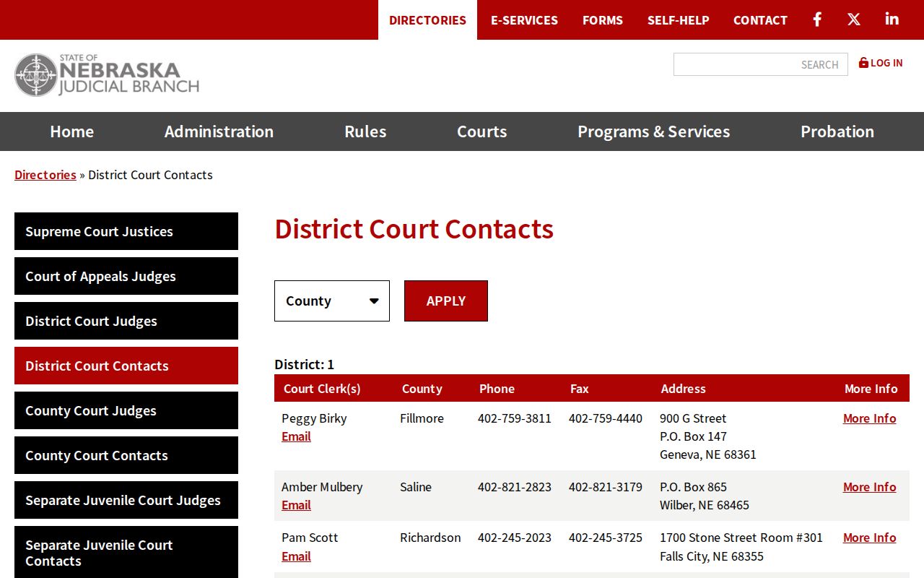
Task: Open County Court Judges sidebar link
Action: click(x=126, y=410)
